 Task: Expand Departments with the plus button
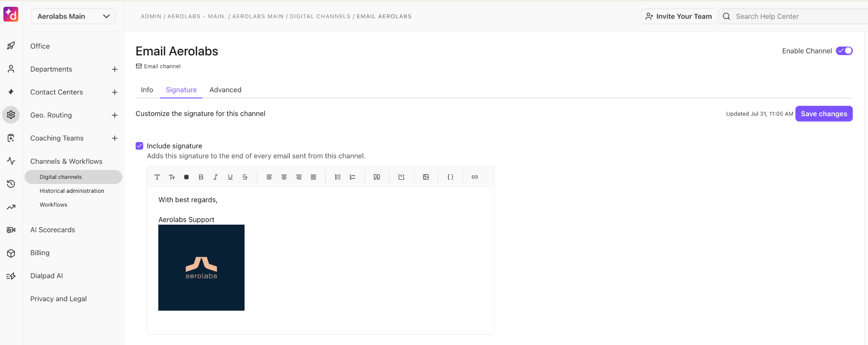[114, 69]
